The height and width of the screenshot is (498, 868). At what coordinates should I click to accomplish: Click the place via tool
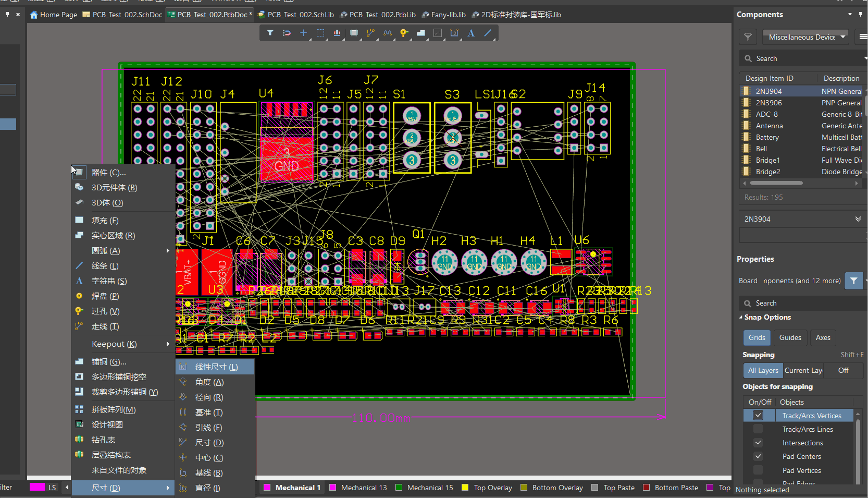404,33
